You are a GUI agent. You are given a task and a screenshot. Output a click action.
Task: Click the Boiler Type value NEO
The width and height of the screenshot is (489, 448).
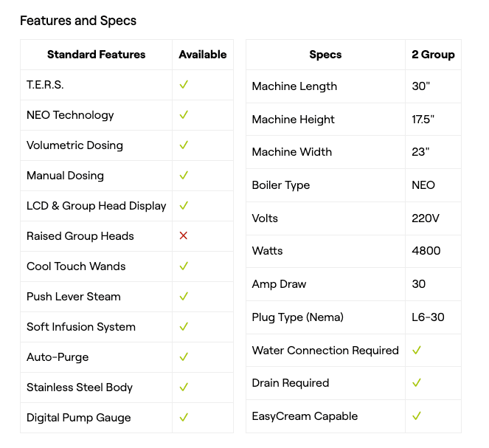point(423,185)
